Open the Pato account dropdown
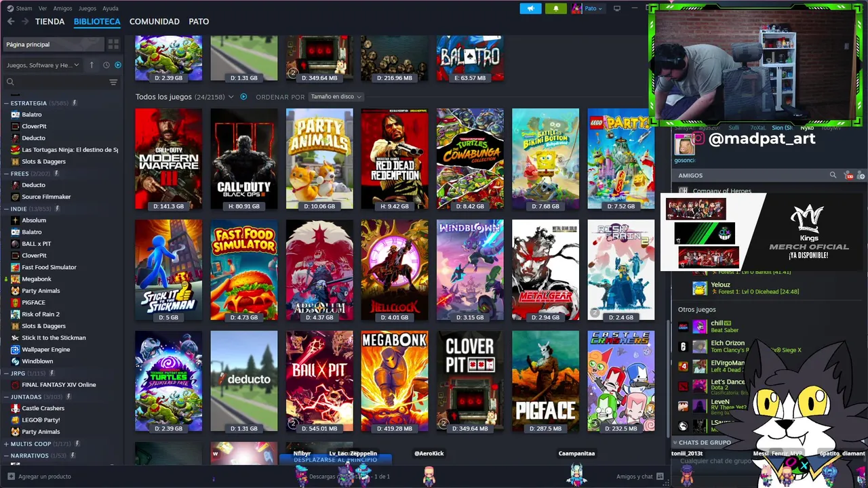Viewport: 868px width, 488px height. (x=587, y=8)
